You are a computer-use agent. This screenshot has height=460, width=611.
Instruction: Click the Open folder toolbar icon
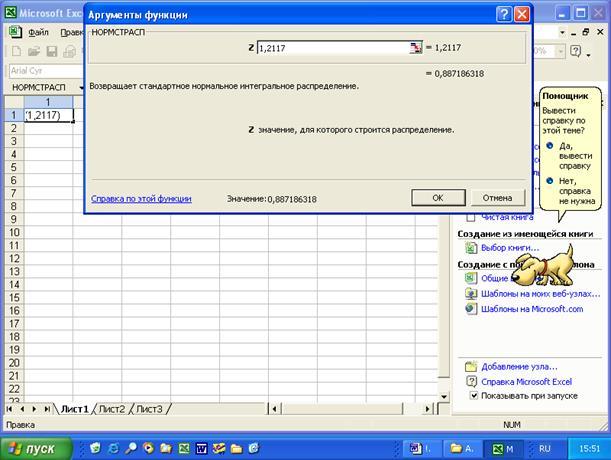coord(32,51)
